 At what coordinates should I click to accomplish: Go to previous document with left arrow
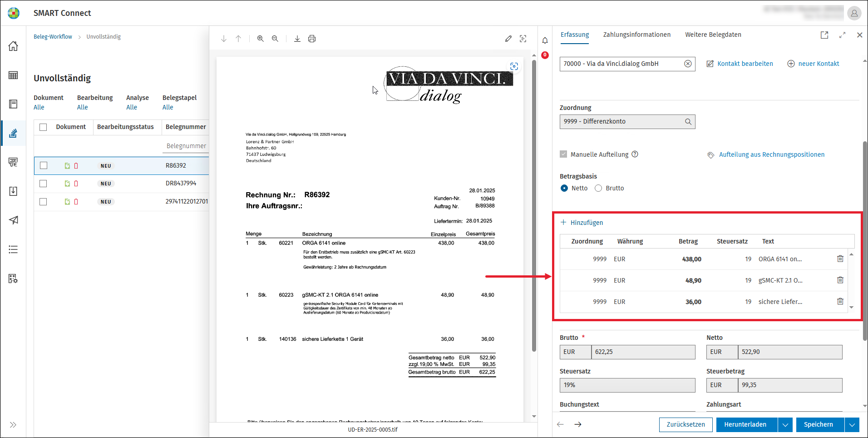tap(560, 424)
